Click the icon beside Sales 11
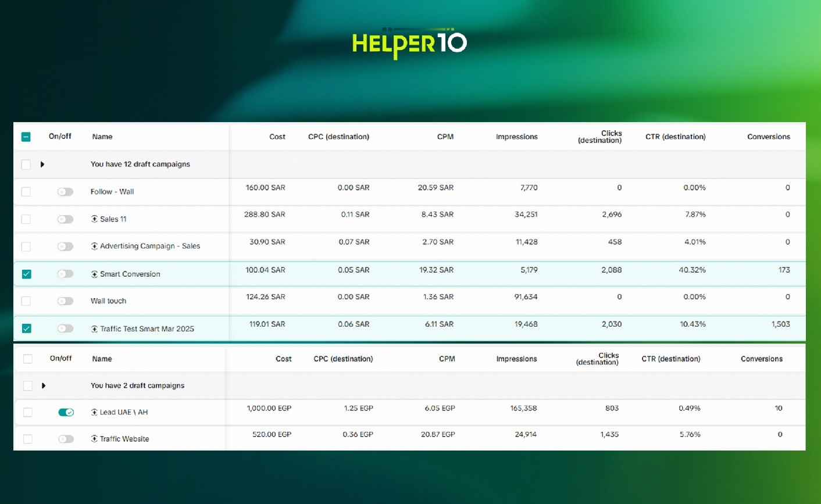821x504 pixels. point(94,219)
